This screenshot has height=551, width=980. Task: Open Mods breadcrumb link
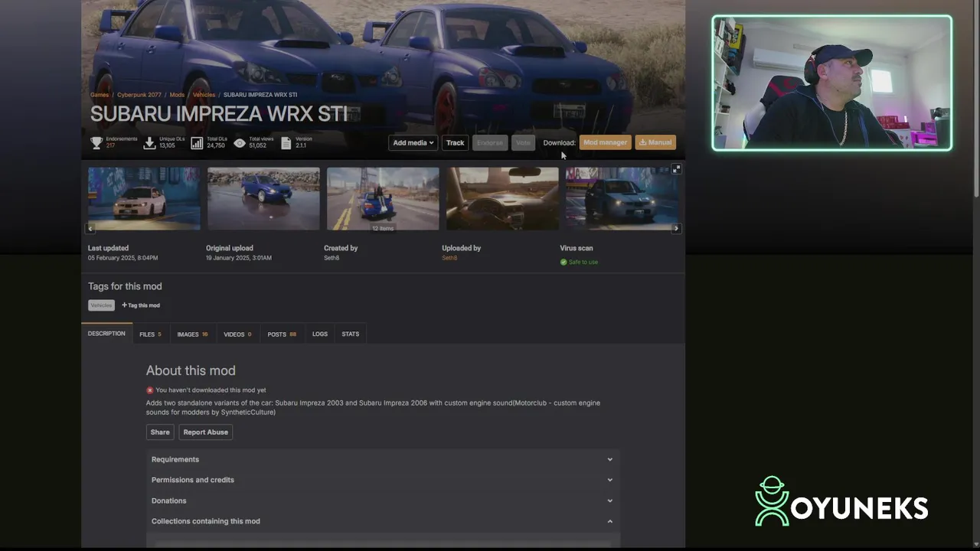tap(177, 95)
